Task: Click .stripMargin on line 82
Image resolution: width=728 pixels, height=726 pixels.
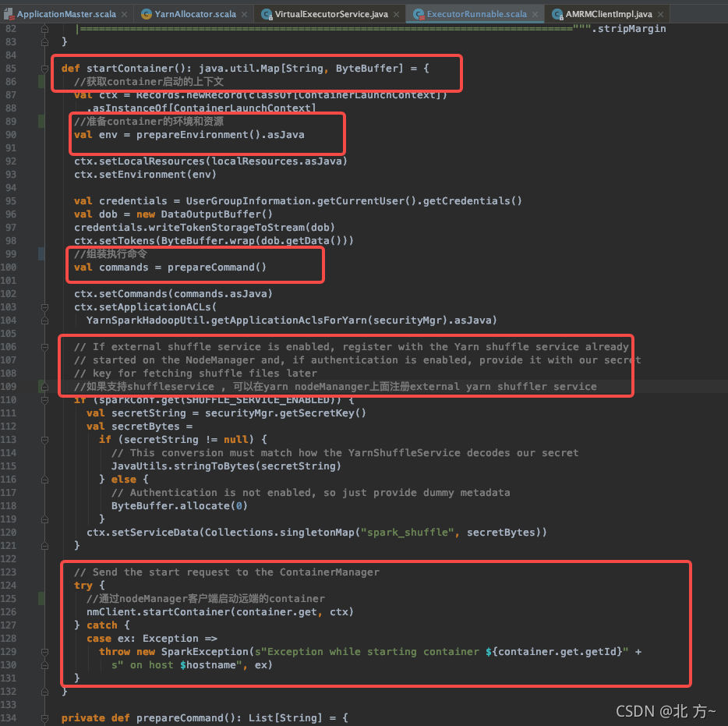Action: pos(629,29)
